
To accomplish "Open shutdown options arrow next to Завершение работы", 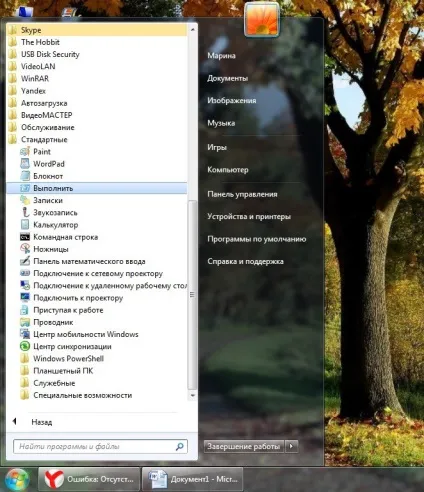I will 291,446.
